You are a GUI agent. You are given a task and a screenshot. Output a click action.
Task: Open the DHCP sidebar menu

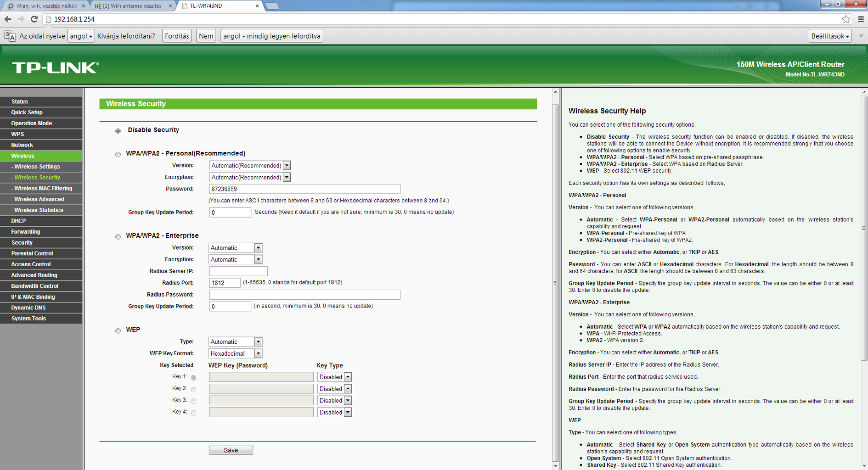pos(41,221)
